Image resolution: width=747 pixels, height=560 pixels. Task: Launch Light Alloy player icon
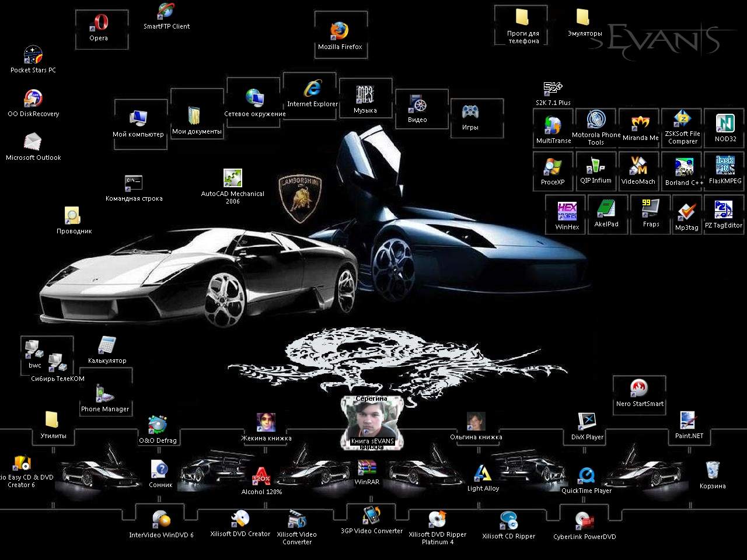pyautogui.click(x=483, y=474)
